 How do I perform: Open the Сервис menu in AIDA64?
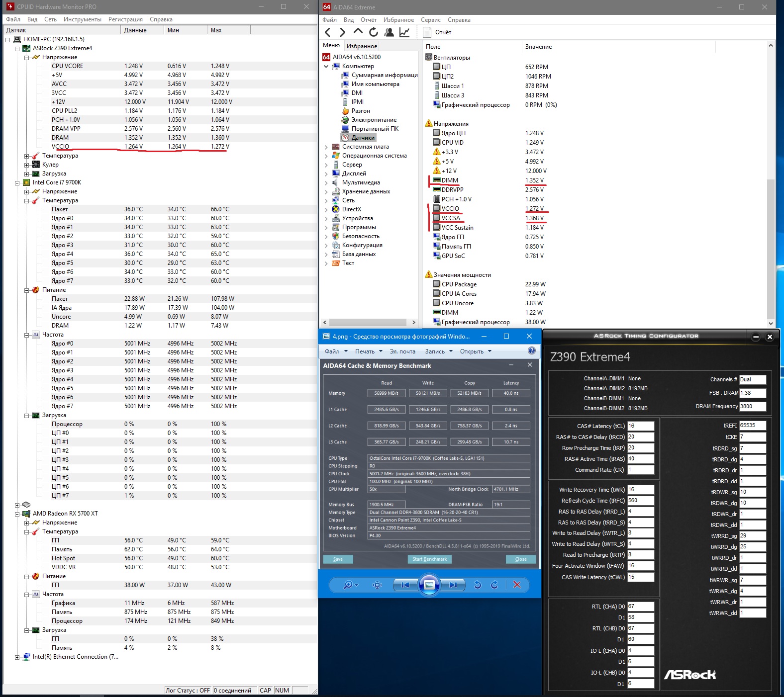(431, 20)
